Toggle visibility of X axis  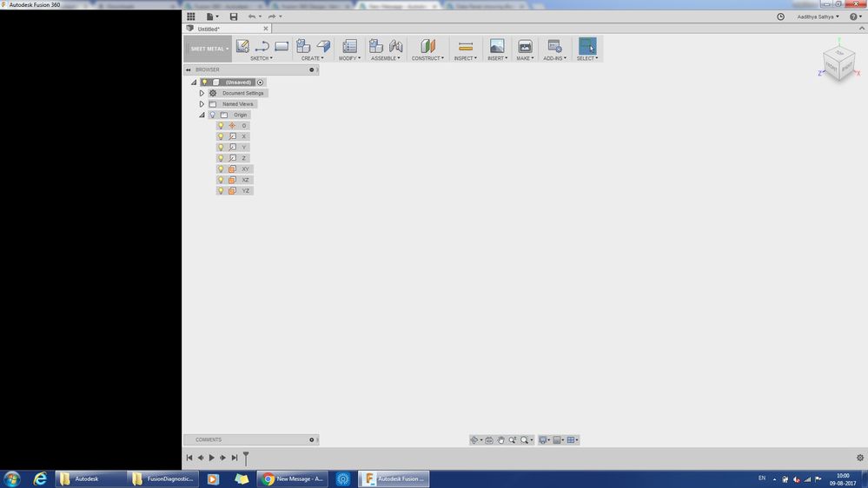(x=221, y=136)
